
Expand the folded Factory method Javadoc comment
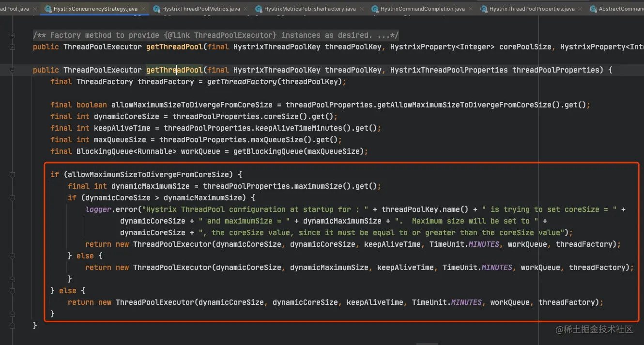(12, 35)
